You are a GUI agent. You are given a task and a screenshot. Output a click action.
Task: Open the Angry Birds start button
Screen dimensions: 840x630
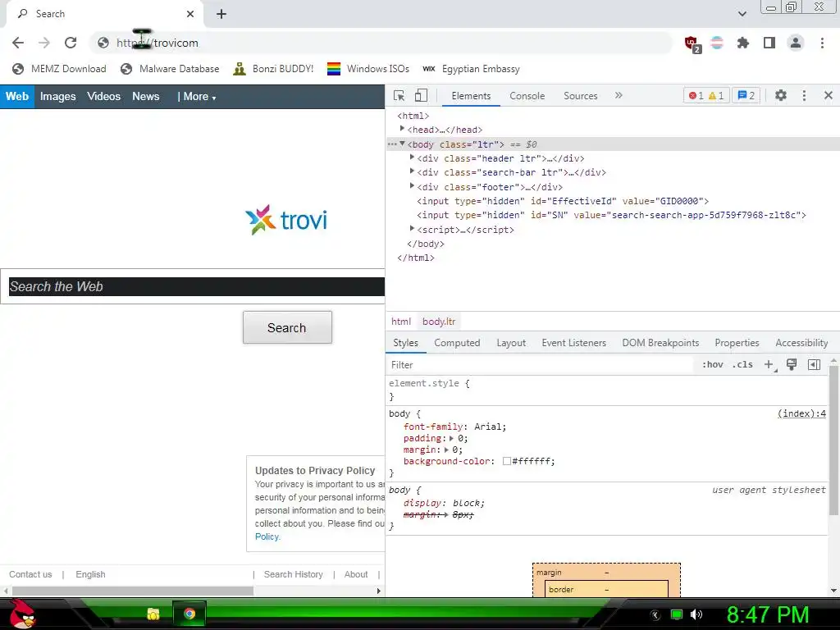22,614
